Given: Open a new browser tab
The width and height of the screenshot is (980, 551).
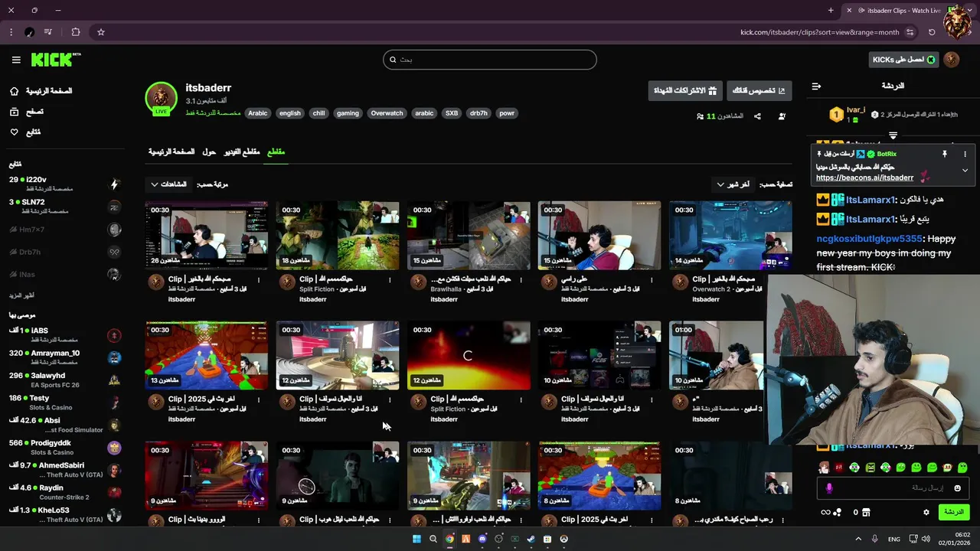Looking at the screenshot, I should tap(831, 11).
